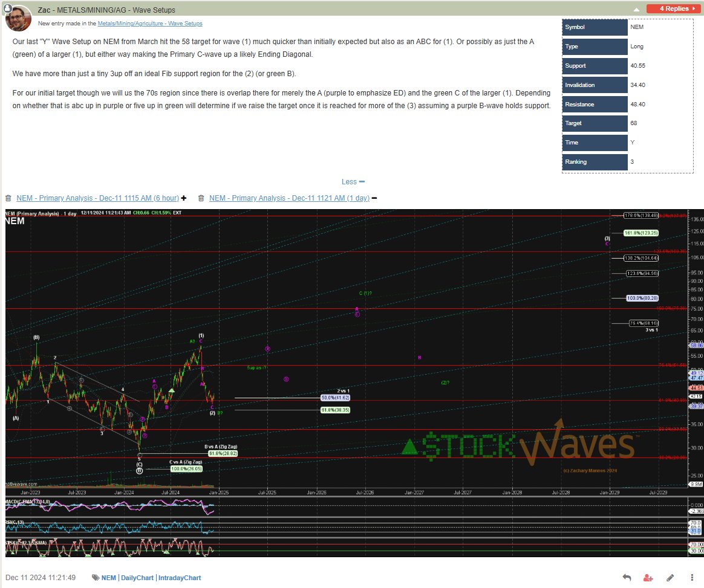Click the Ranking value 3
This screenshot has width=704, height=588.
[x=632, y=161]
